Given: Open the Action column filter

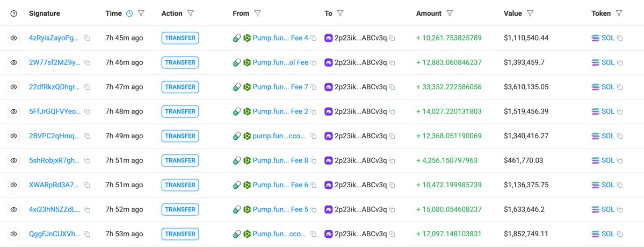Looking at the screenshot, I should tap(190, 13).
